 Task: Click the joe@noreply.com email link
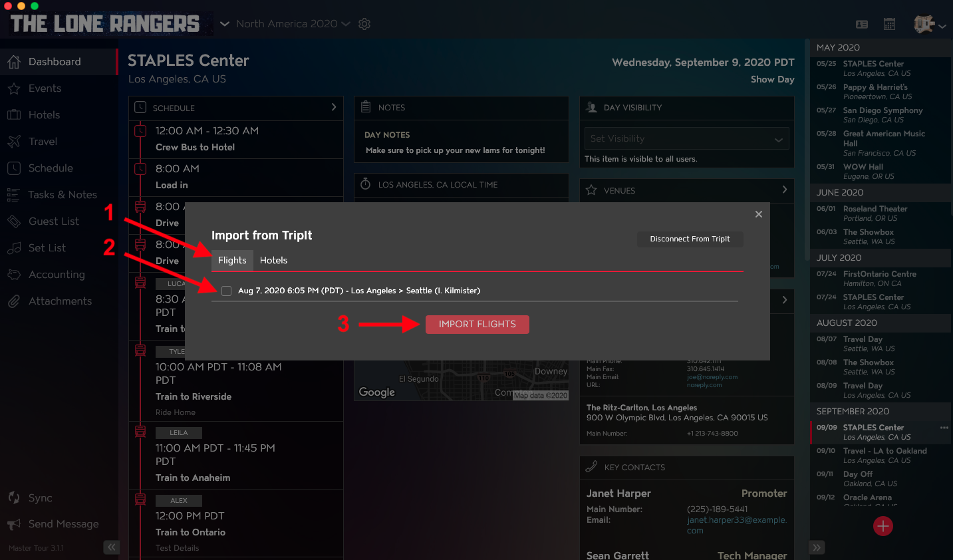click(x=712, y=377)
